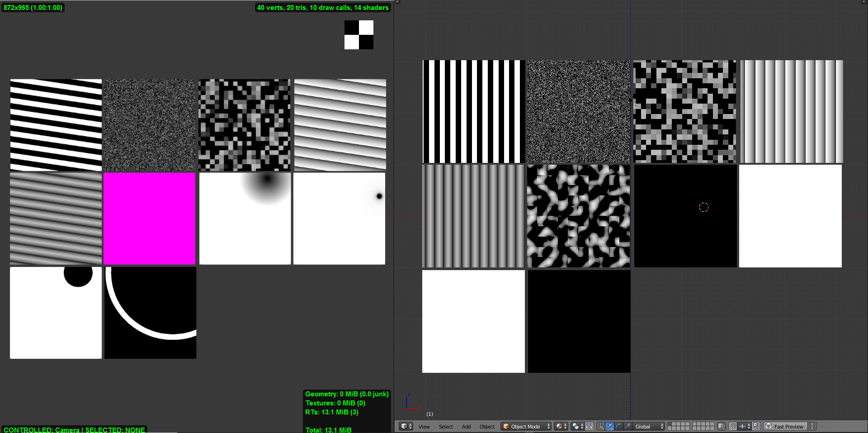Screen dimensions: 868x433
Task: Click the render border icon left of the magnet
Action: (x=721, y=426)
